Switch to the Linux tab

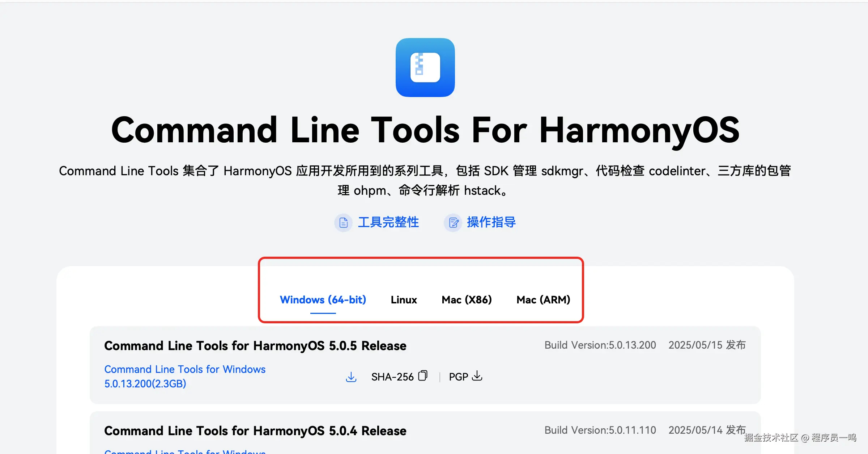pos(404,300)
